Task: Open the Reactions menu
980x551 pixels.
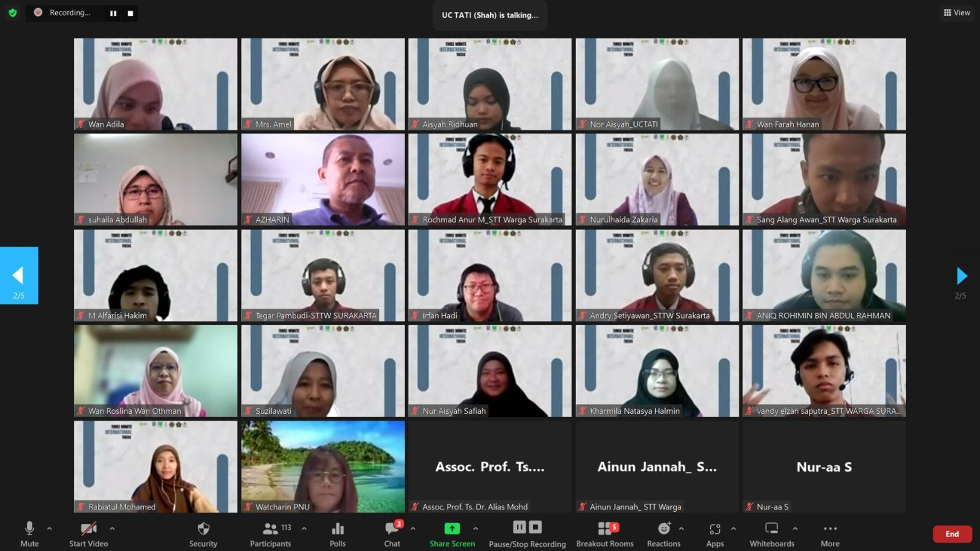Action: 664,529
